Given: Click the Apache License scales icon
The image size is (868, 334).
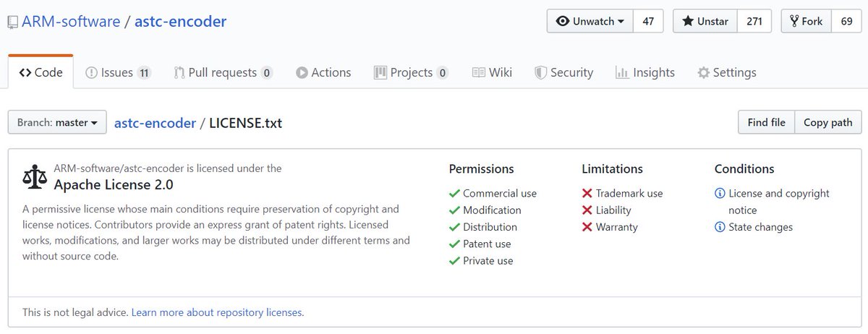Looking at the screenshot, I should pos(34,177).
